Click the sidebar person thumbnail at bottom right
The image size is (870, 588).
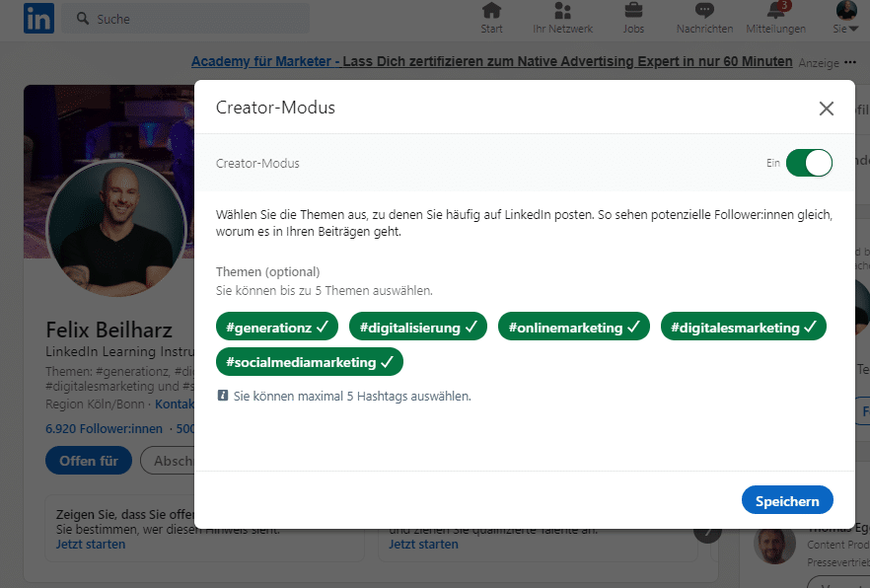click(774, 546)
